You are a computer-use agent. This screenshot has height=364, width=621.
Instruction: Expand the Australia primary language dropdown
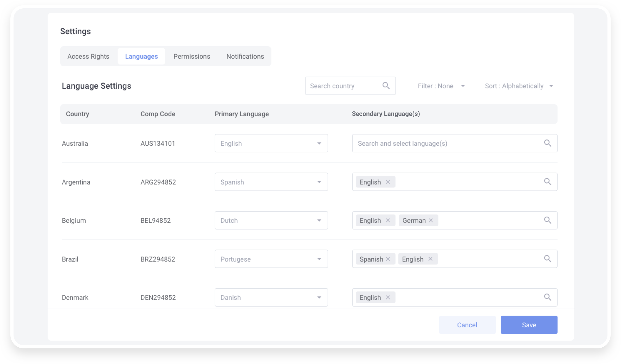[x=271, y=143]
